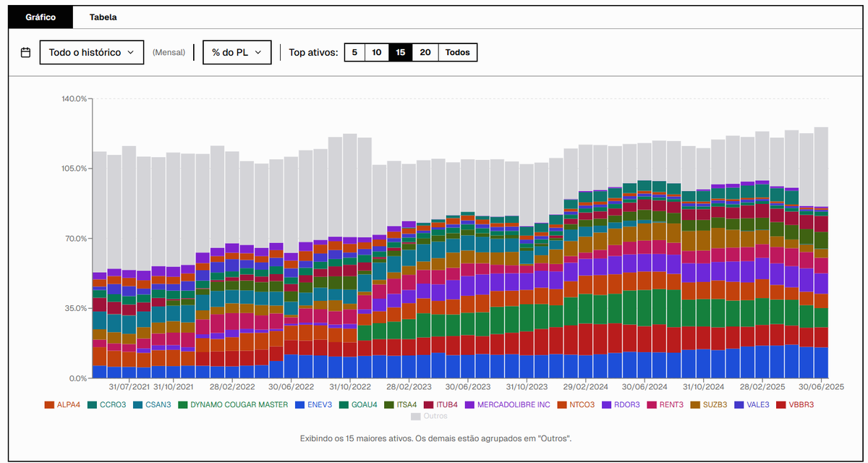Set top ativos to 5
This screenshot has width=868, height=463.
click(x=354, y=52)
